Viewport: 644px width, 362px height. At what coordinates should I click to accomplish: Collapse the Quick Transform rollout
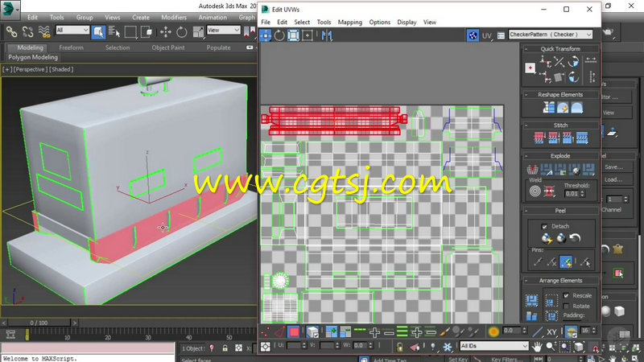pos(526,49)
